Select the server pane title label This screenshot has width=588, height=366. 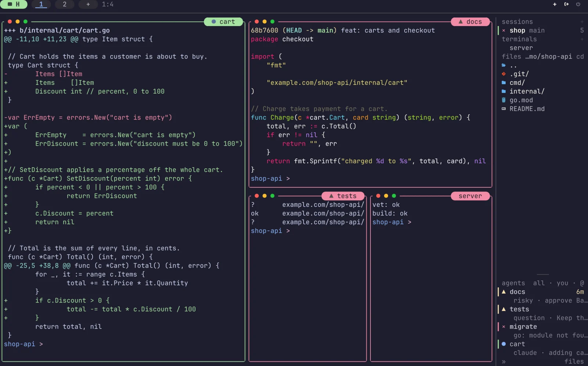[x=470, y=196]
